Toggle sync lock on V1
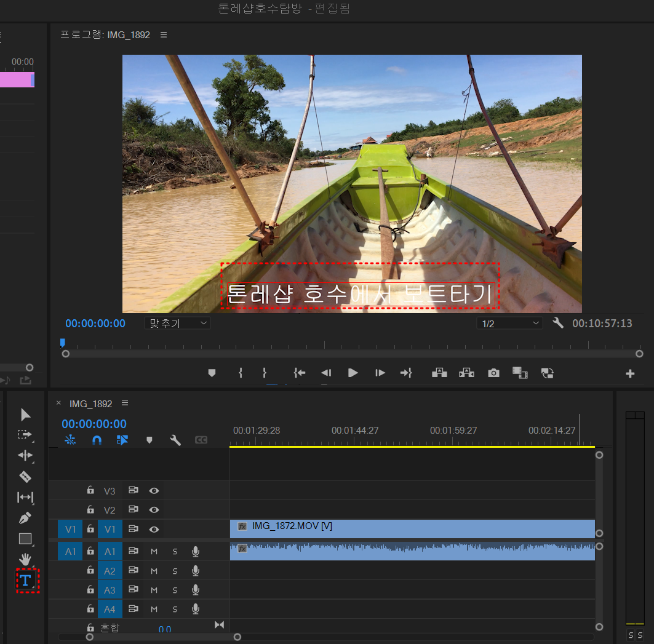Screen dimensions: 654x644 [x=134, y=529]
